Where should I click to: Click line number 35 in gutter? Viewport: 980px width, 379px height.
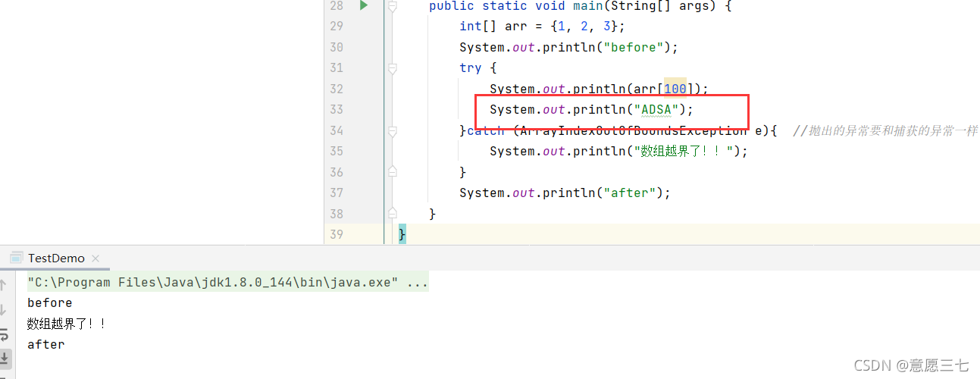(335, 151)
